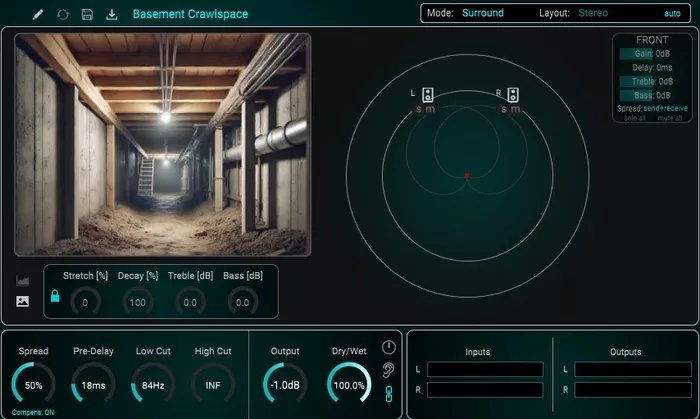
Task: Click the refresh preset icon
Action: 63,14
